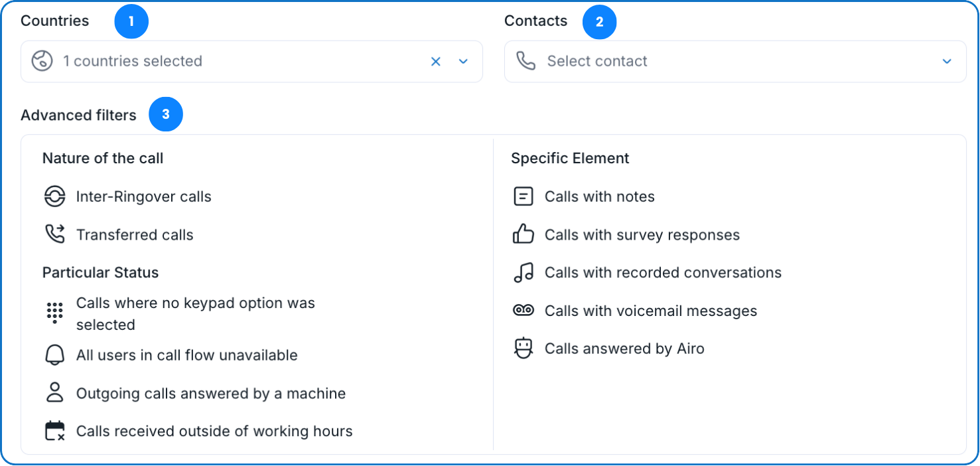Screen dimensions: 980x466
Task: Click the notes icon beside Calls with notes
Action: [524, 196]
